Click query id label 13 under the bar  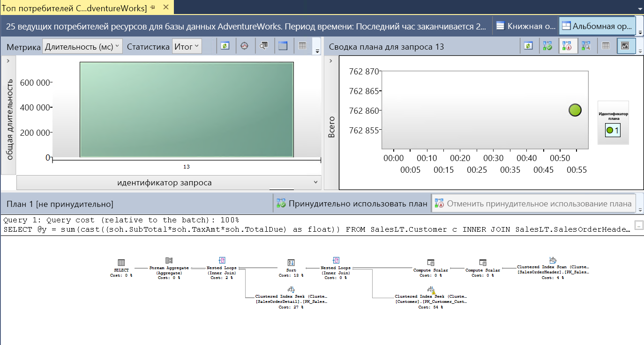coord(187,167)
